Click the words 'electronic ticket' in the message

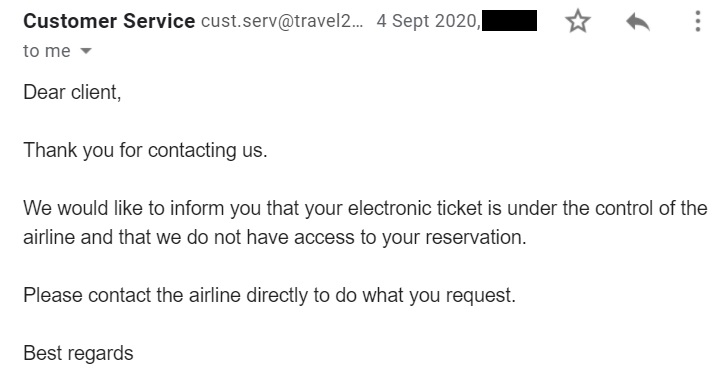tap(415, 208)
